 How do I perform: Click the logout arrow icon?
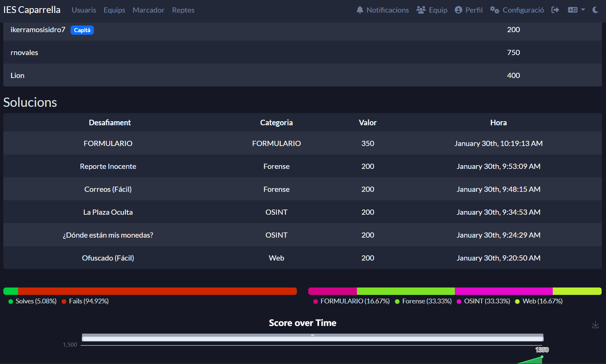[555, 10]
